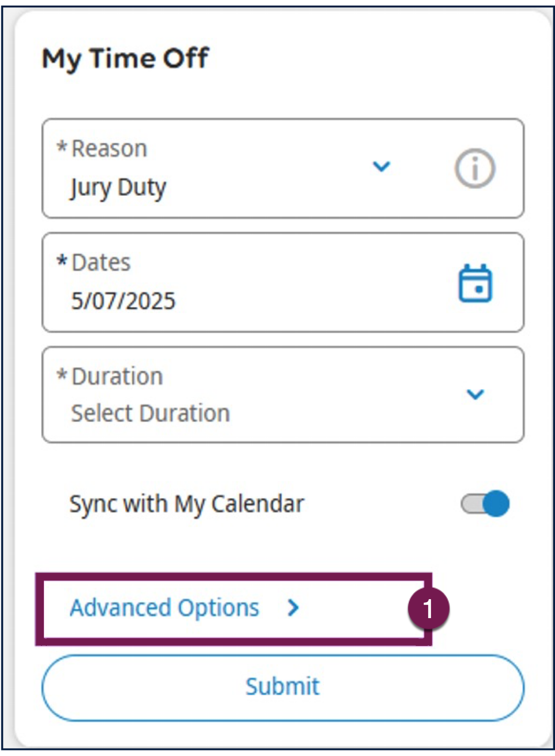This screenshot has height=756, width=555.
Task: Open the Advanced Options link
Action: point(165,607)
